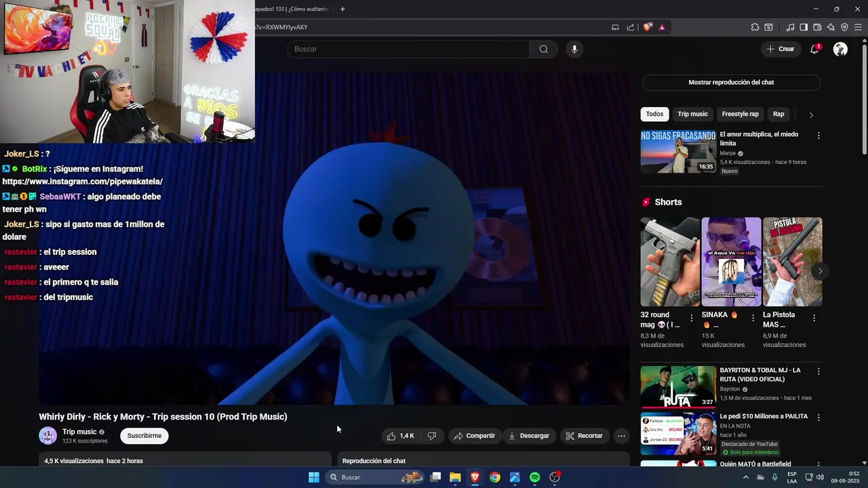Image resolution: width=868 pixels, height=488 pixels.
Task: Open Spotify from the taskbar
Action: click(534, 477)
